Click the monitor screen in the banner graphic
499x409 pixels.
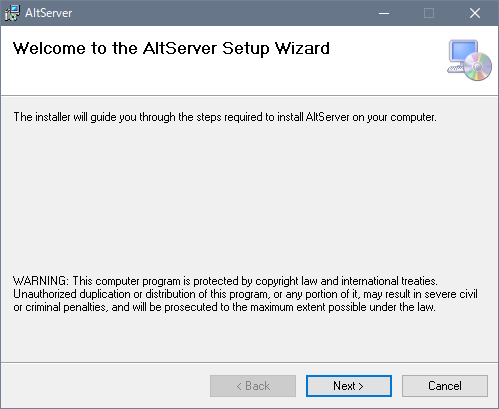point(463,51)
